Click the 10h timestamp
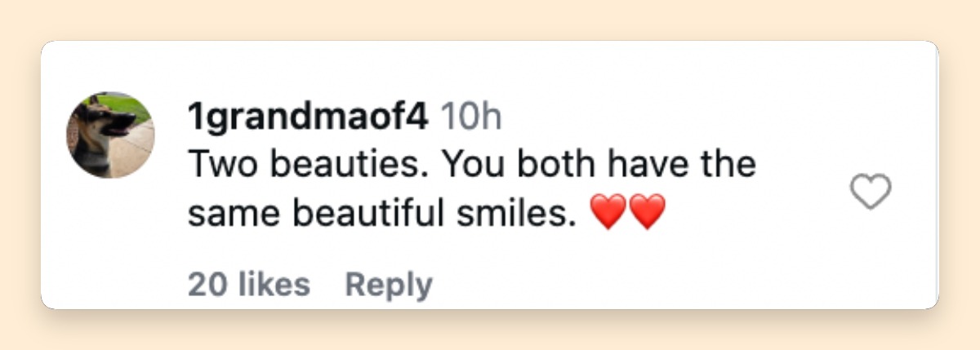 click(471, 118)
